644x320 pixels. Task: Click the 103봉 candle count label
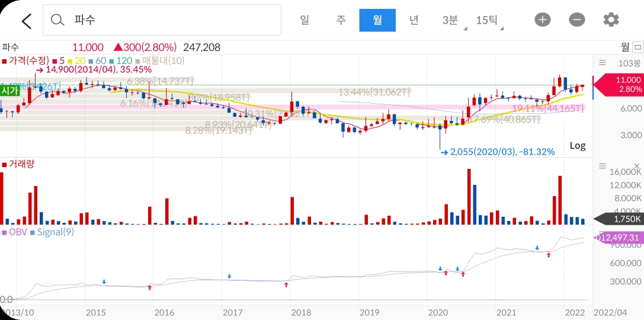click(x=629, y=63)
